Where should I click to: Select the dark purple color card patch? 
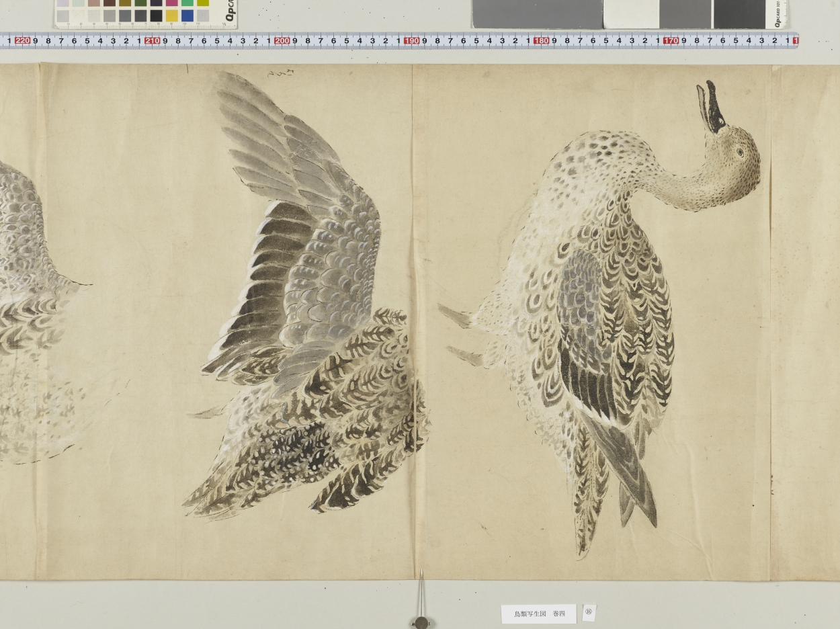156,3
